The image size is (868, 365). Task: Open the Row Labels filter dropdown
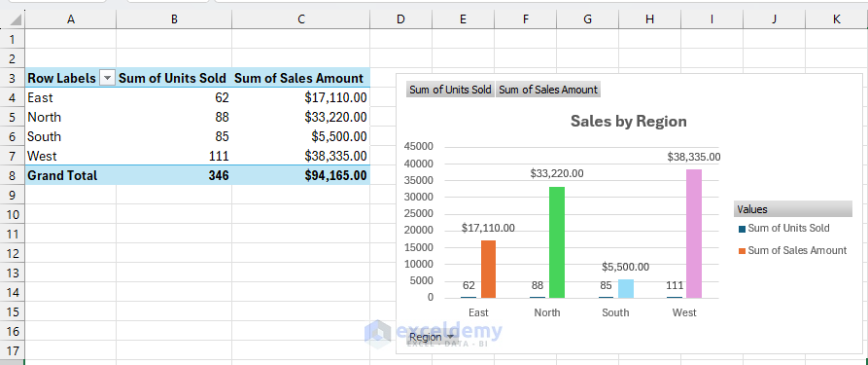tap(107, 78)
